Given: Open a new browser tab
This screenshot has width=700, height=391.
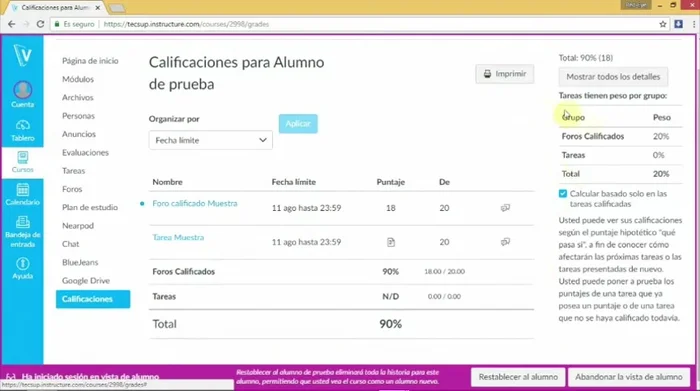Looking at the screenshot, I should click(117, 8).
